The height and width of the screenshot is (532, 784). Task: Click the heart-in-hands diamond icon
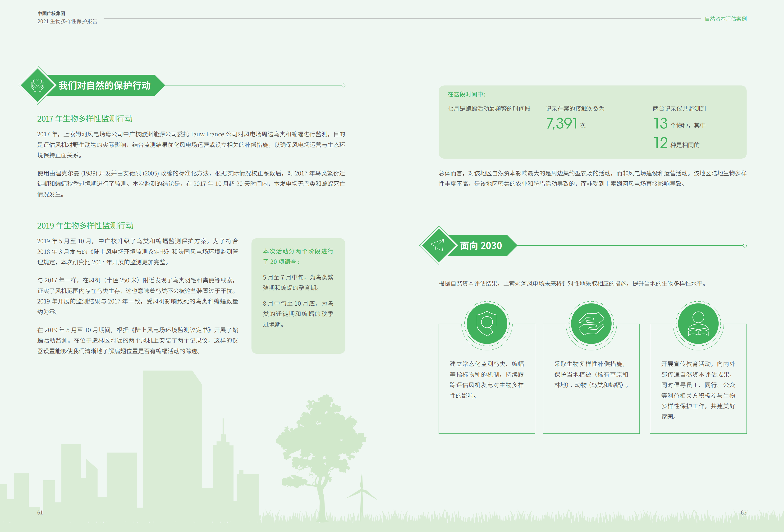pos(37,85)
